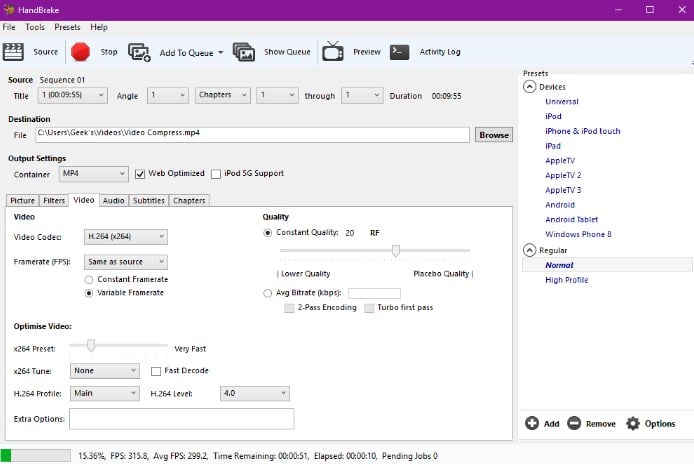This screenshot has width=694, height=464.
Task: Select Constant Framerate radio button
Action: tap(89, 280)
